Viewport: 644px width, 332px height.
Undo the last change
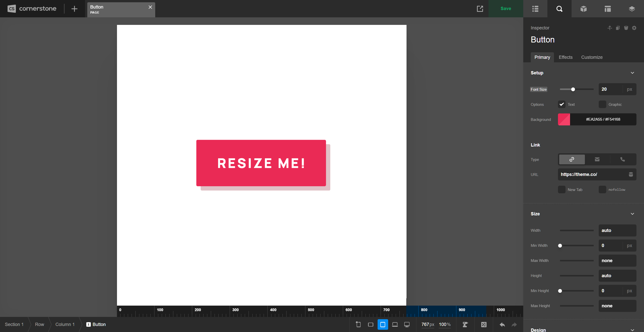click(502, 324)
